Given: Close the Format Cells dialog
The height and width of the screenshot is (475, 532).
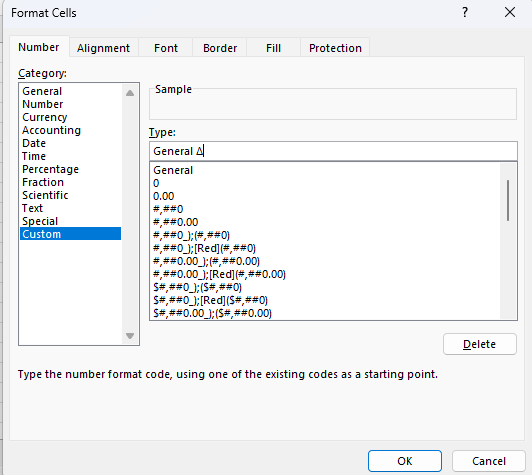Looking at the screenshot, I should click(510, 13).
